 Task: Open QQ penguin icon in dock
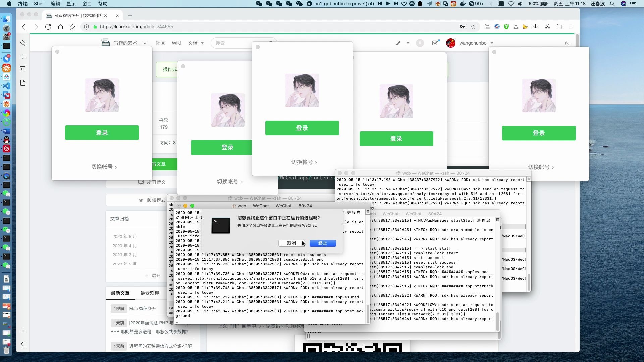click(6, 140)
